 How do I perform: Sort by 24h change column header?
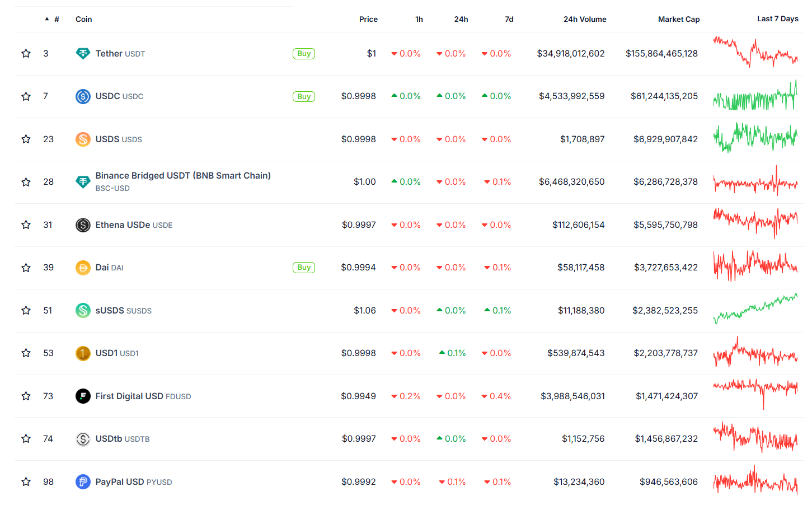coord(461,19)
